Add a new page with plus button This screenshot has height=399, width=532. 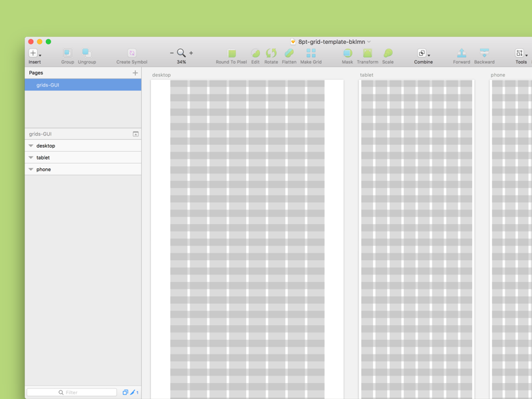coord(135,73)
